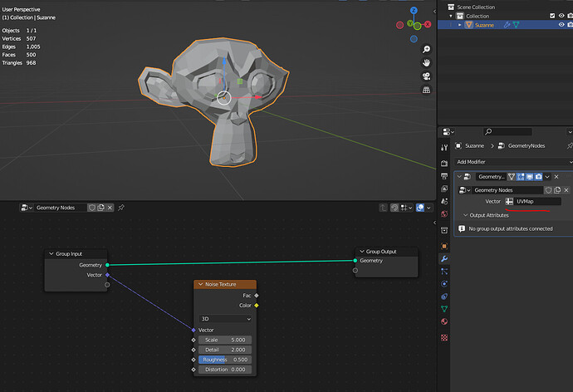Screen dimensions: 573x392
Task: Edit the UVMap vector attribute field
Action: point(537,201)
